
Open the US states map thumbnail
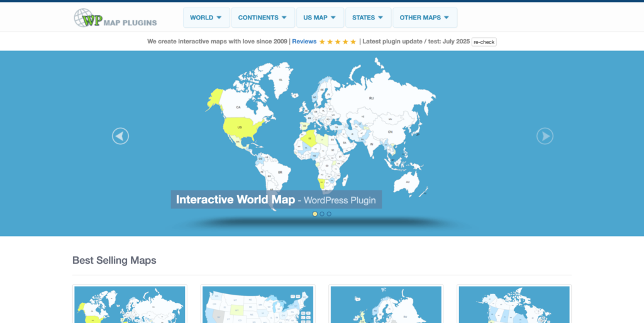(258, 305)
